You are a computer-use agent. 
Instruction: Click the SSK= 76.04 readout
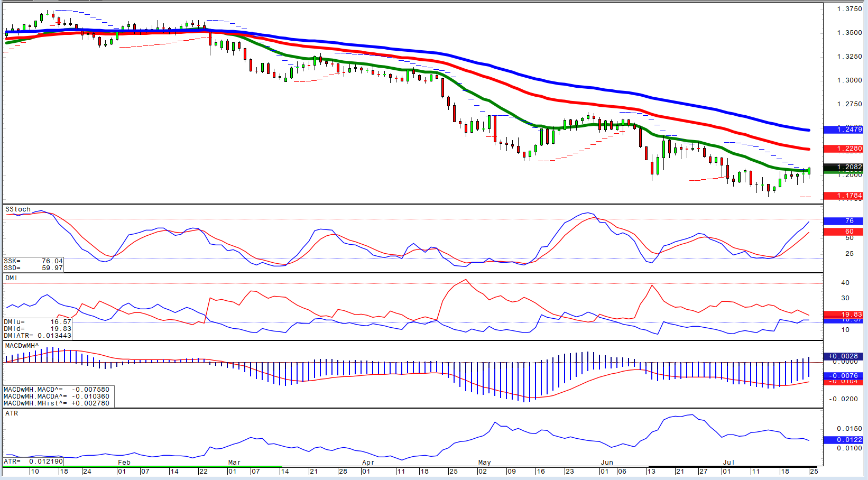33,261
